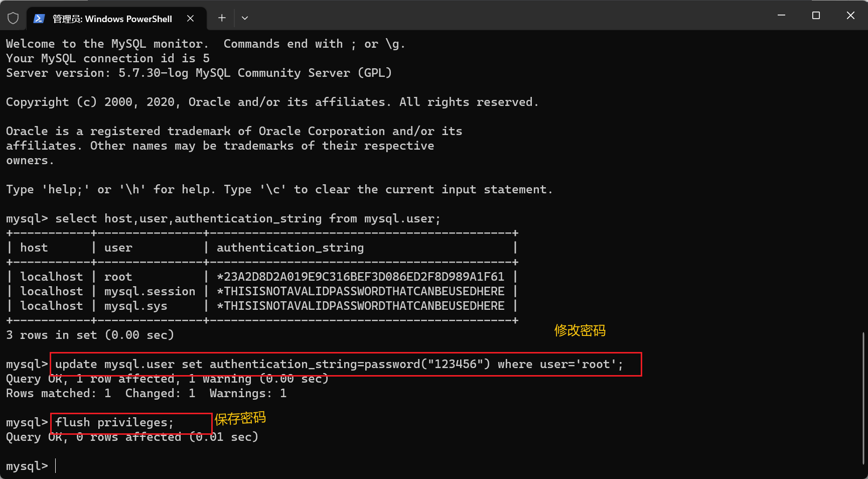The height and width of the screenshot is (479, 868).
Task: Click the 3 rows in set message
Action: click(89, 334)
